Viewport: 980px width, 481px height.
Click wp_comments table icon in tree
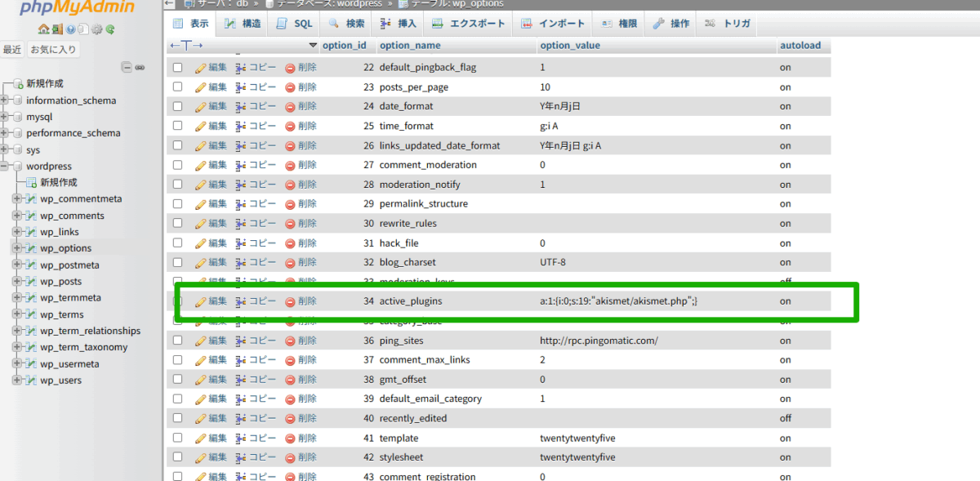pos(31,216)
